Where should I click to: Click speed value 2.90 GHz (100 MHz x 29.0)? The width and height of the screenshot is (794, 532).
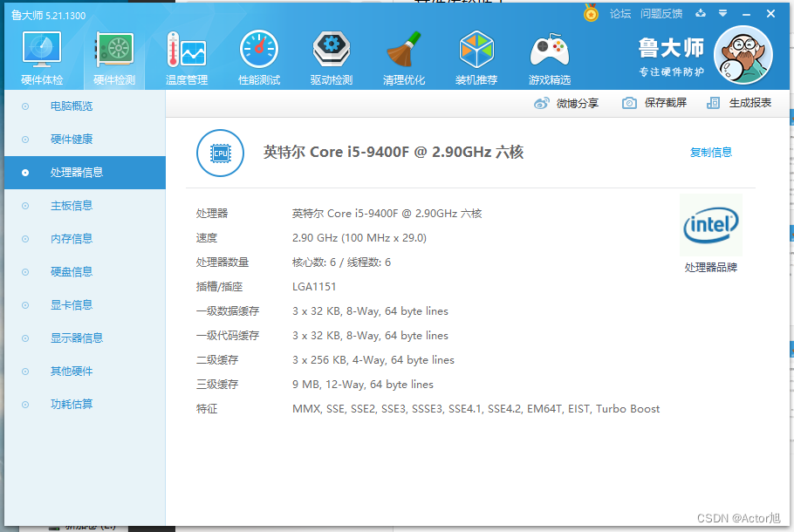click(x=359, y=238)
